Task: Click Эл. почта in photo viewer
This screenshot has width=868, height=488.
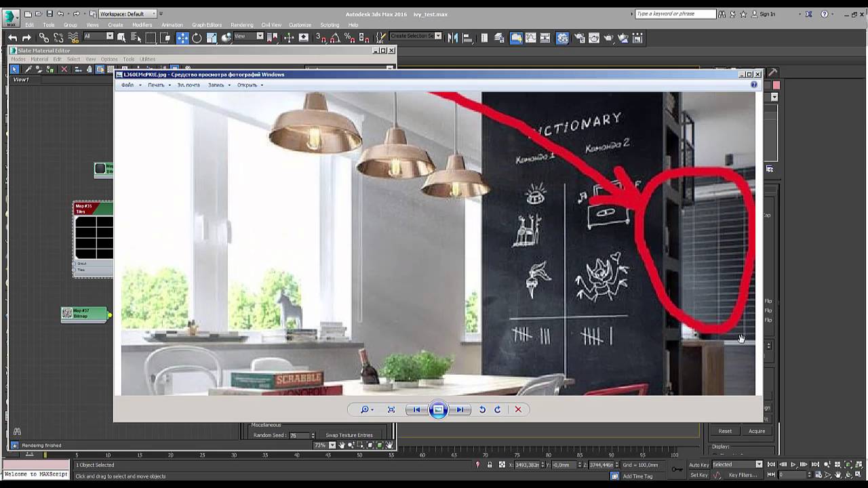Action: point(189,85)
